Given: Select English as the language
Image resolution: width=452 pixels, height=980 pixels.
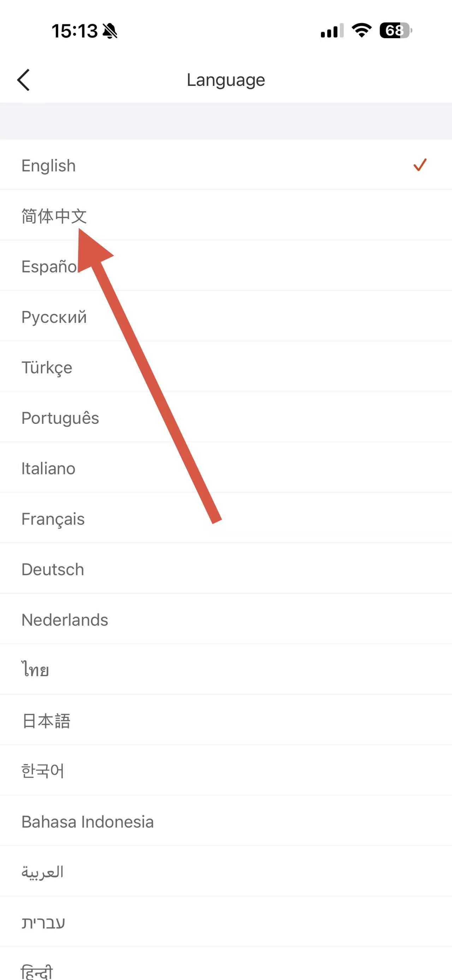Looking at the screenshot, I should pyautogui.click(x=49, y=165).
